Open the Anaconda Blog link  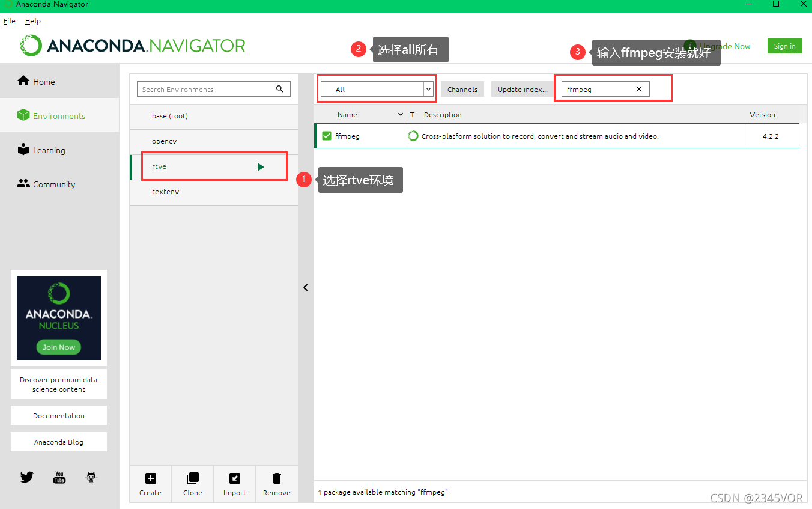59,442
